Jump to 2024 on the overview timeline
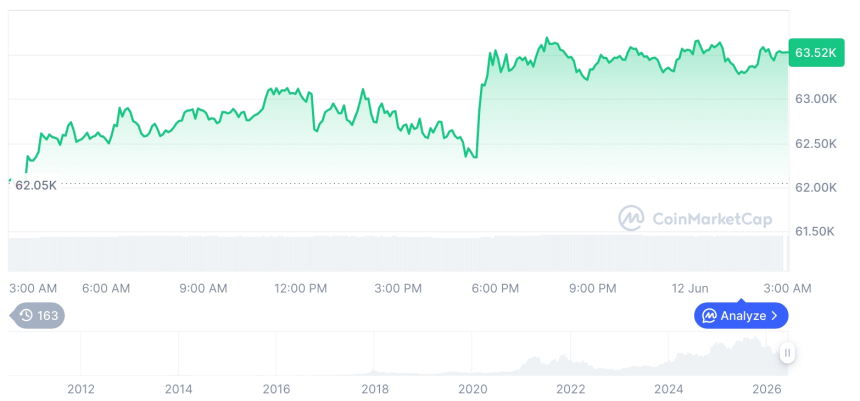 [x=669, y=389]
